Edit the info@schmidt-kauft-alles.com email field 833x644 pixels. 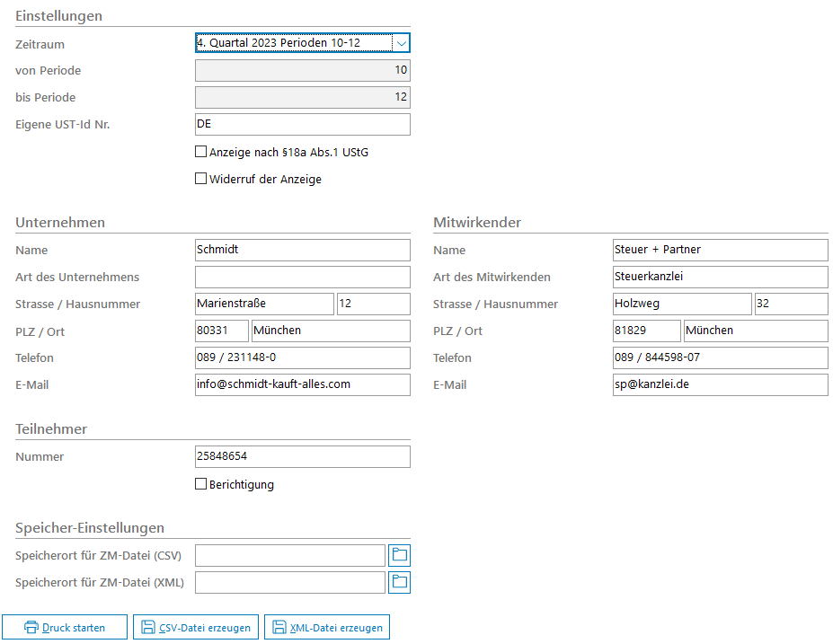pyautogui.click(x=302, y=384)
